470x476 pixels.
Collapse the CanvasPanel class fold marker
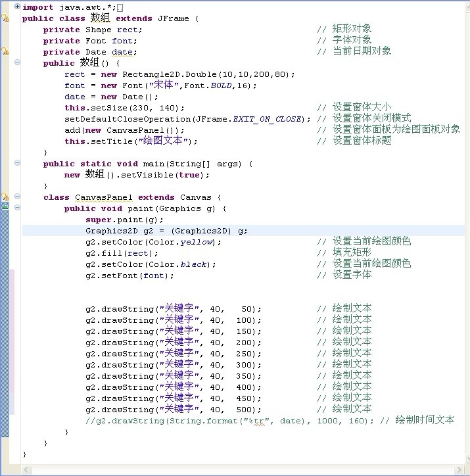(x=17, y=197)
